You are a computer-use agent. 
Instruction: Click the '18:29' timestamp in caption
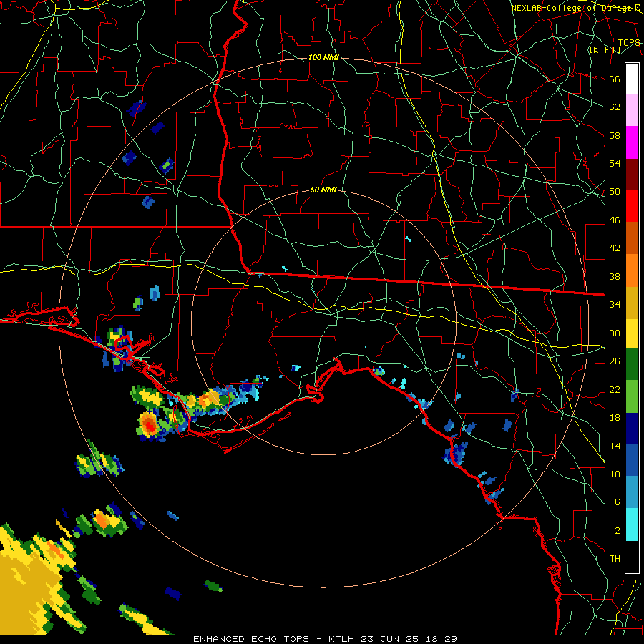[441, 639]
